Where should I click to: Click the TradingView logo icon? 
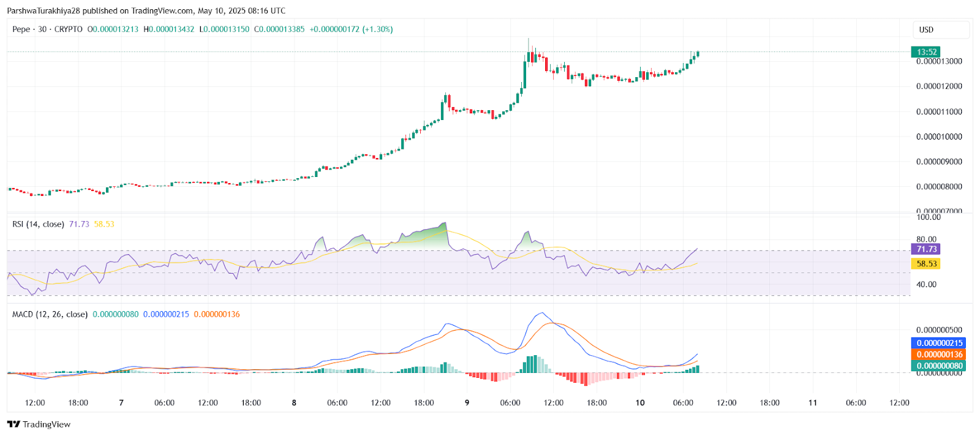[x=13, y=424]
